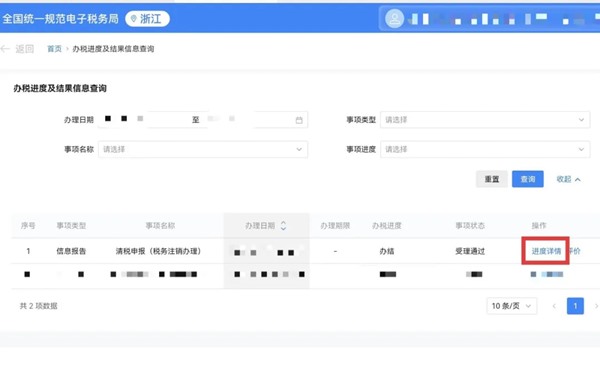
Task: Open the calendar icon in date range field
Action: 299,120
